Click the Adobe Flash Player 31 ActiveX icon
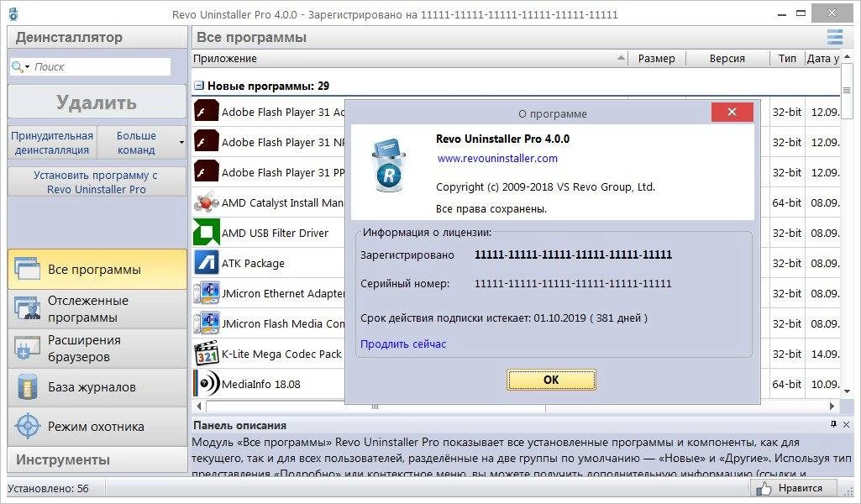Screen dimensions: 861x504 (207, 112)
